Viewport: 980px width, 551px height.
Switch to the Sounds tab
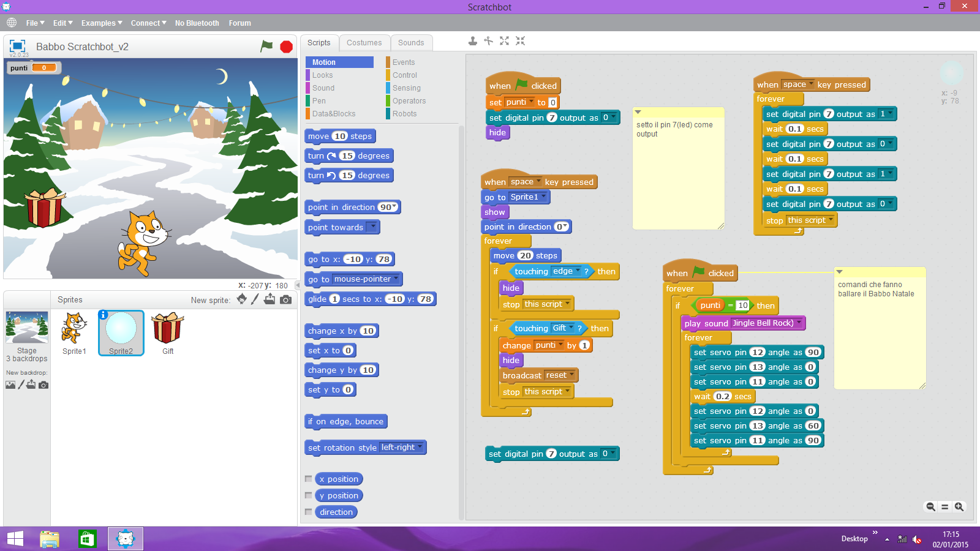(x=411, y=43)
